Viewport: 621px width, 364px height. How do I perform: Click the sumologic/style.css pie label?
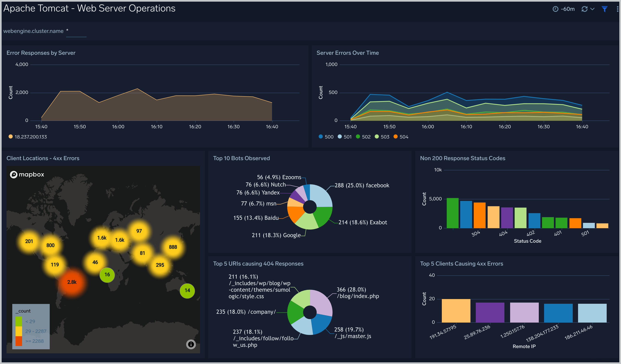(x=259, y=286)
